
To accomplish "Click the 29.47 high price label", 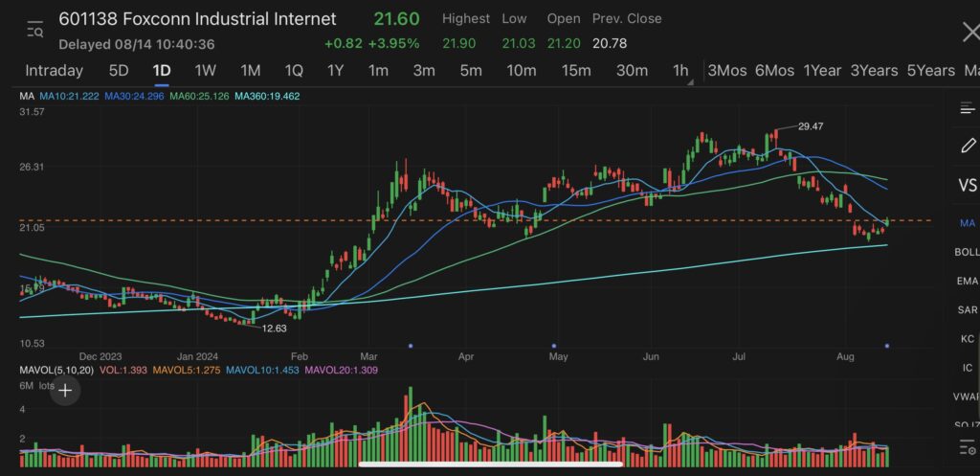I will click(811, 126).
